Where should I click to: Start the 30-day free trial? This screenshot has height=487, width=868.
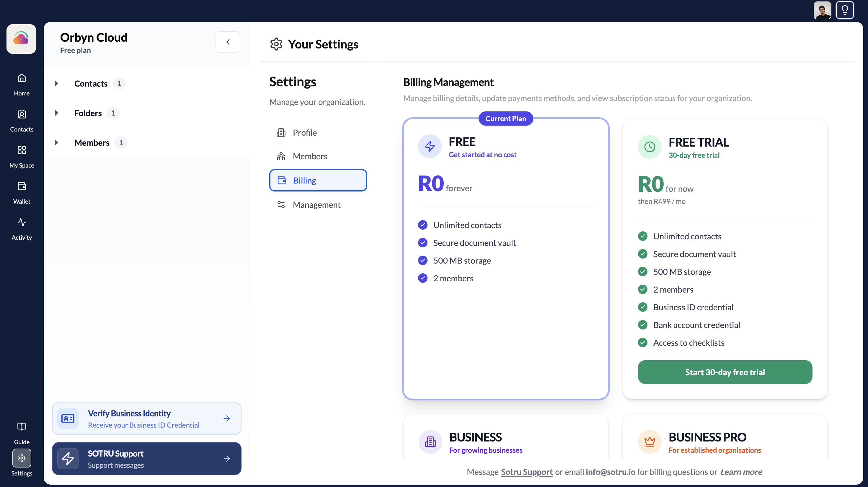pos(725,372)
